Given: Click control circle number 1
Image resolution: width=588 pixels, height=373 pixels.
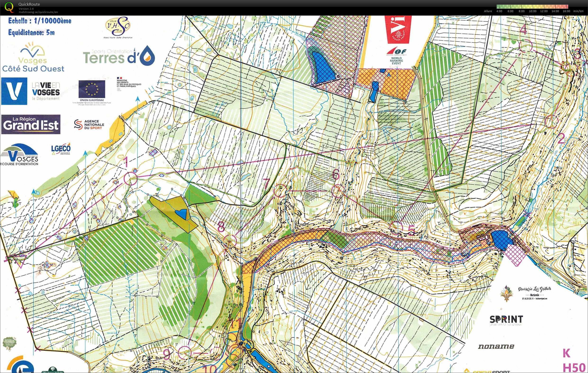Looking at the screenshot, I should (x=131, y=178).
